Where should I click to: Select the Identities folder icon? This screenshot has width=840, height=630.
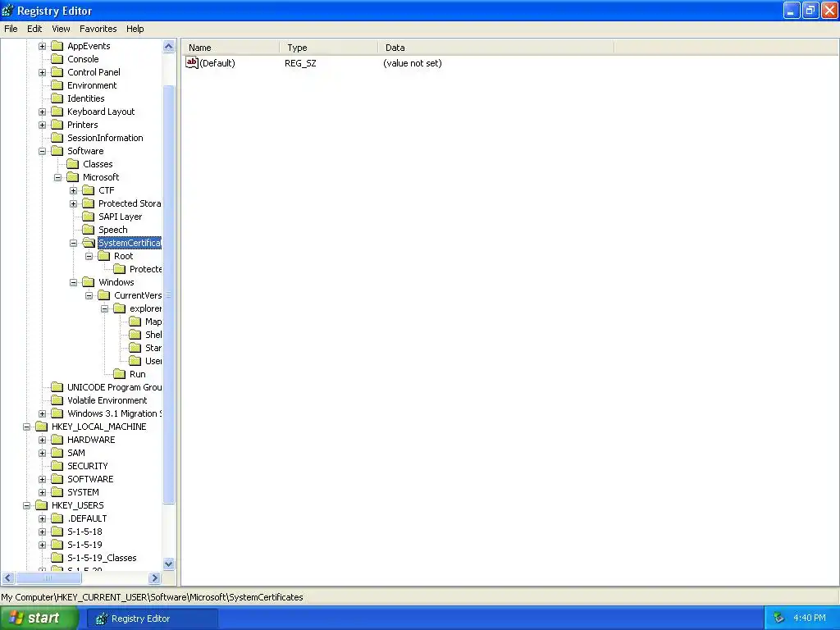[x=57, y=98]
